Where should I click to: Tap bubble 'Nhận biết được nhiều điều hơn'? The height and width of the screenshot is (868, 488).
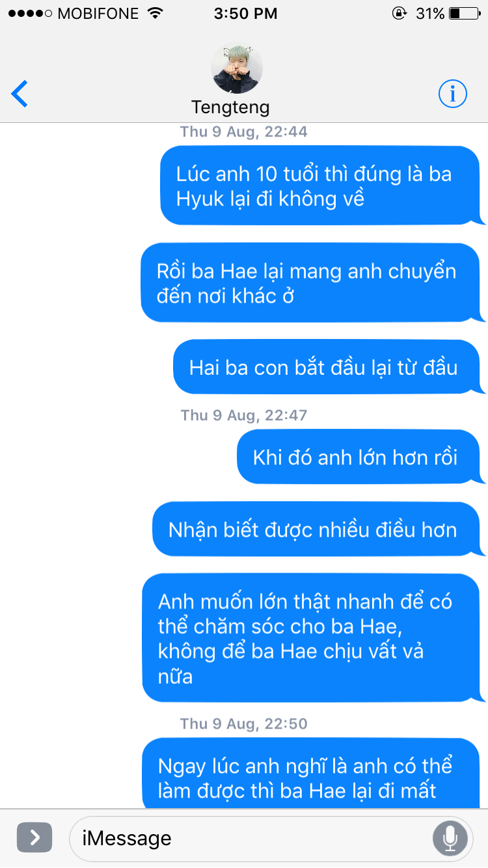pyautogui.click(x=319, y=529)
